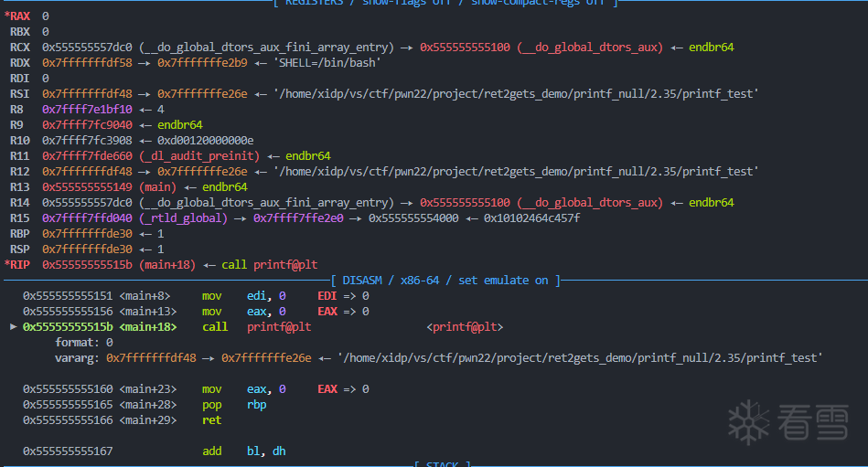
Task: Click the <printf@plt> target annotation
Action: coord(465,326)
